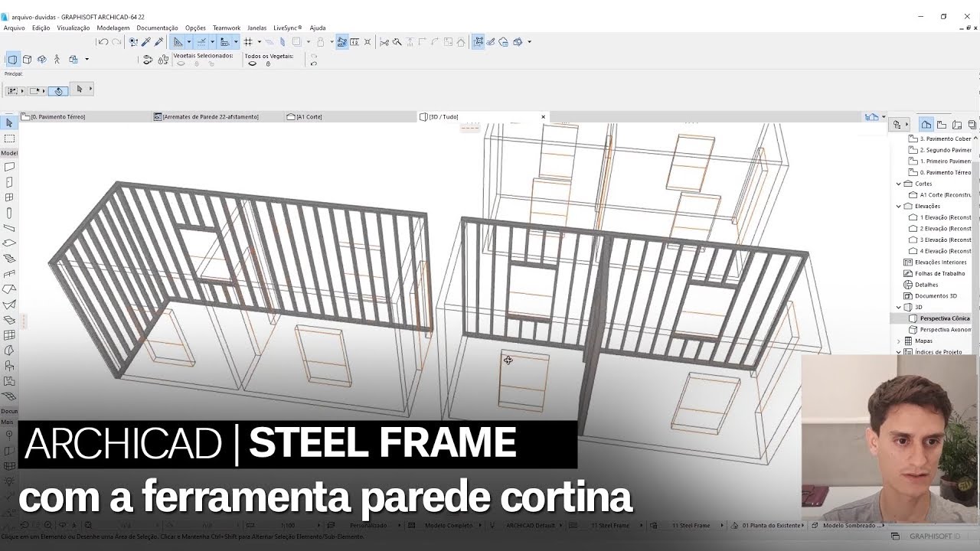The width and height of the screenshot is (980, 551).
Task: Open the Modelagem menu
Action: [113, 28]
